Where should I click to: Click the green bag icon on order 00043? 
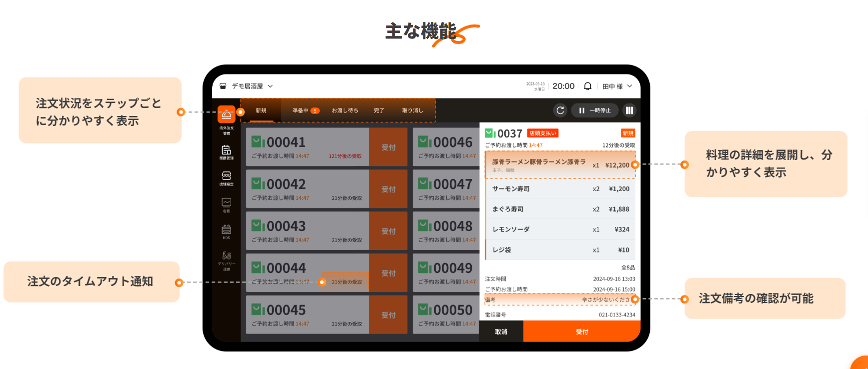(258, 226)
